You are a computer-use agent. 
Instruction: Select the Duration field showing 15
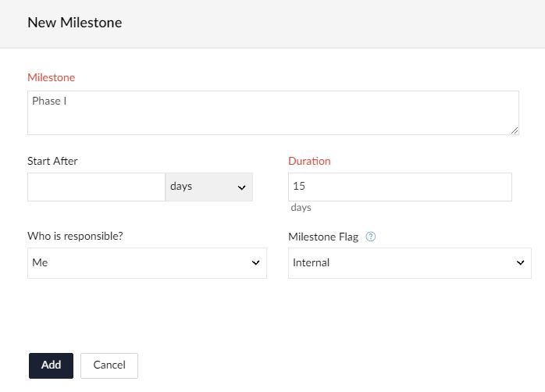(x=400, y=187)
